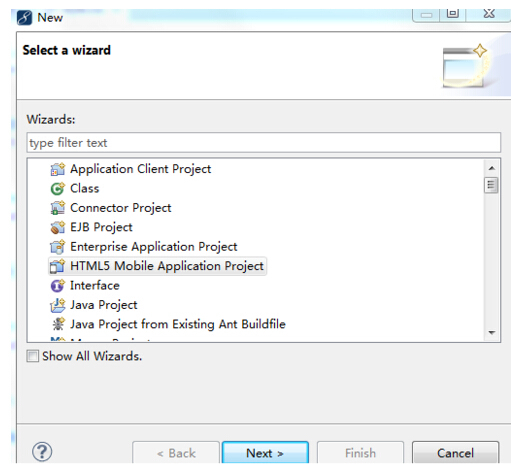Click the wizard list scroll up arrow

coord(491,168)
